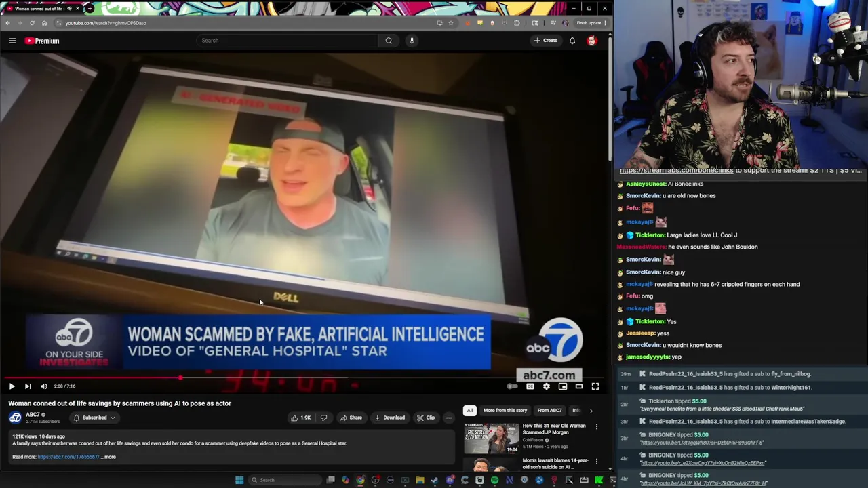
Task: Enter fullscreen video mode
Action: point(595,386)
